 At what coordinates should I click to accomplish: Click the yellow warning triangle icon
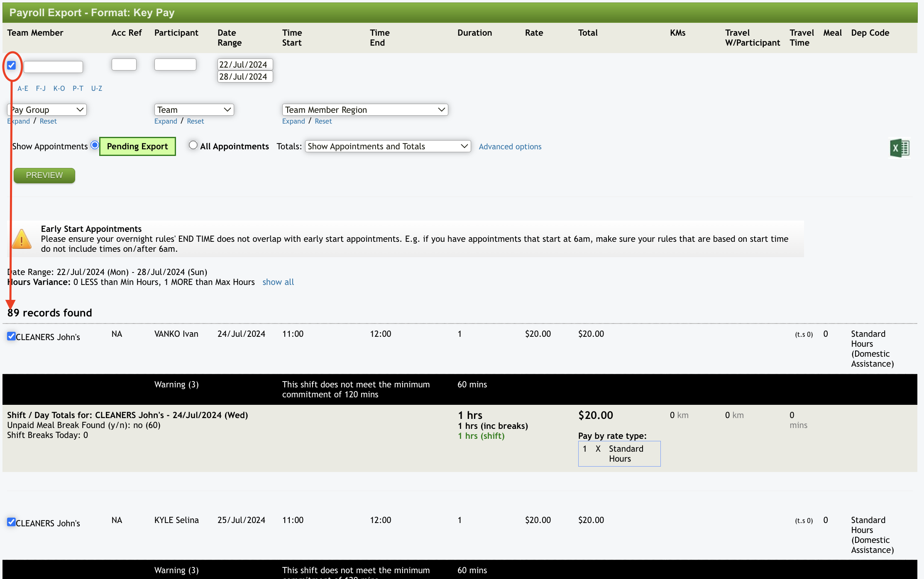pos(22,239)
